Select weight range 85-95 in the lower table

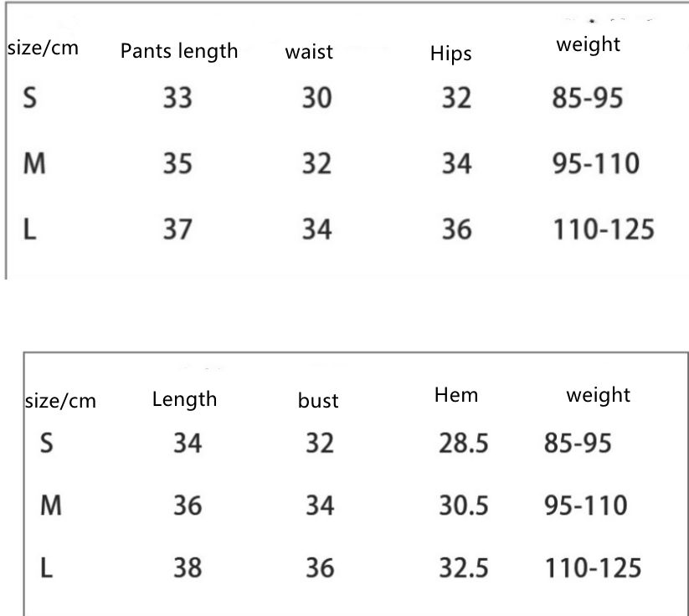click(x=578, y=443)
